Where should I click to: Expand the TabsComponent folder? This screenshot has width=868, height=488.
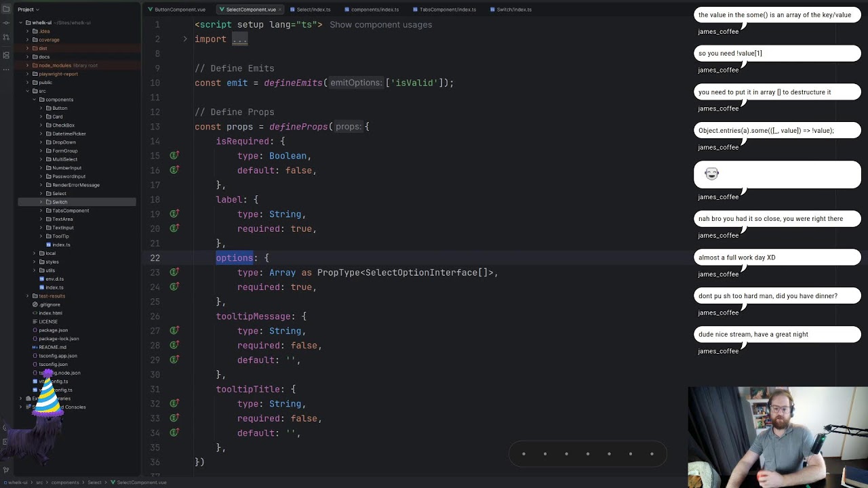point(41,211)
